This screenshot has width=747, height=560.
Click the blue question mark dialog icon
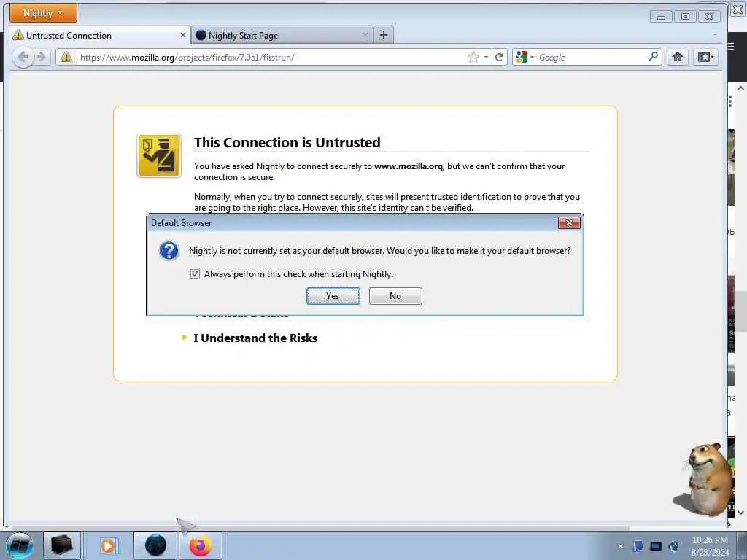coord(169,251)
